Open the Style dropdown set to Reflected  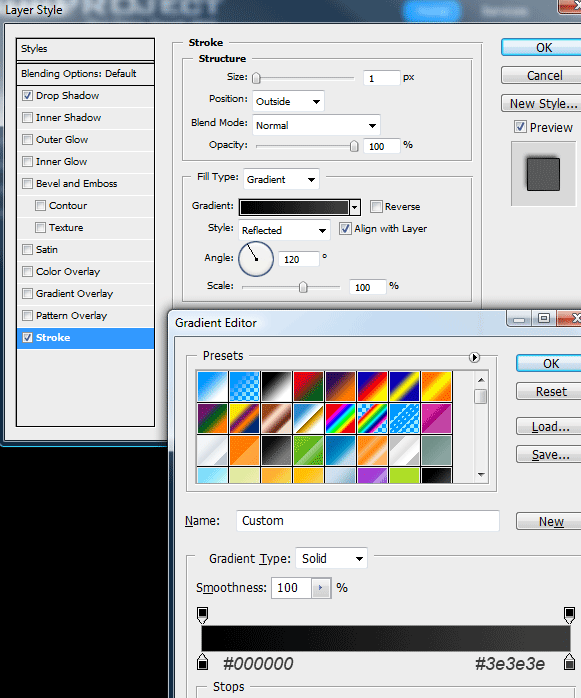[x=284, y=230]
